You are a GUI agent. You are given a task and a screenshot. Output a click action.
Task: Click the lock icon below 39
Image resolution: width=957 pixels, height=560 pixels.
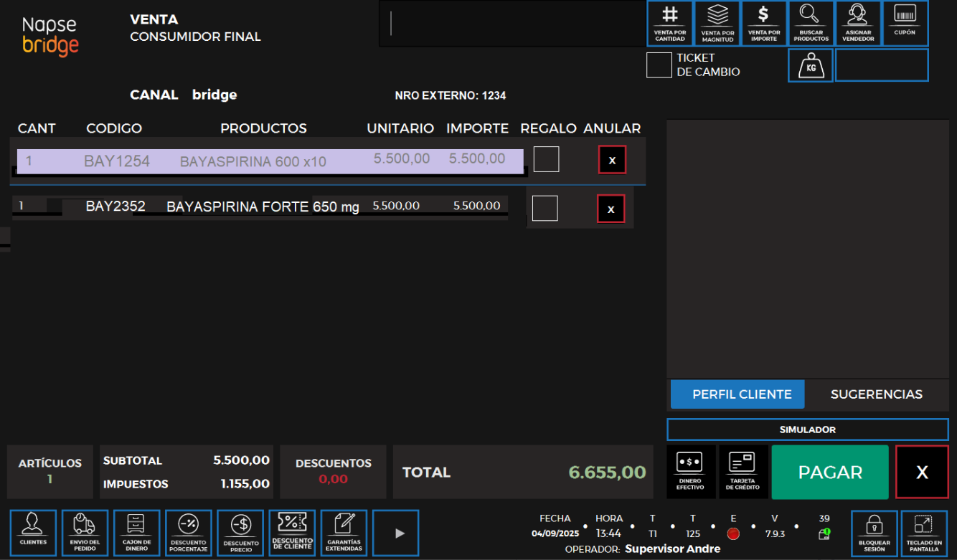(x=824, y=534)
